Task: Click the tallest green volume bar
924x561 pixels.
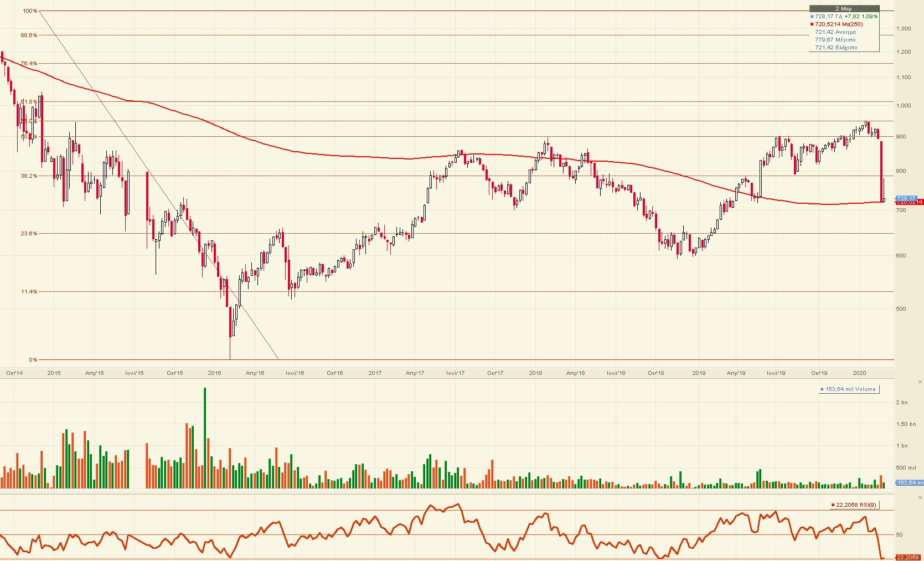Action: [205, 438]
